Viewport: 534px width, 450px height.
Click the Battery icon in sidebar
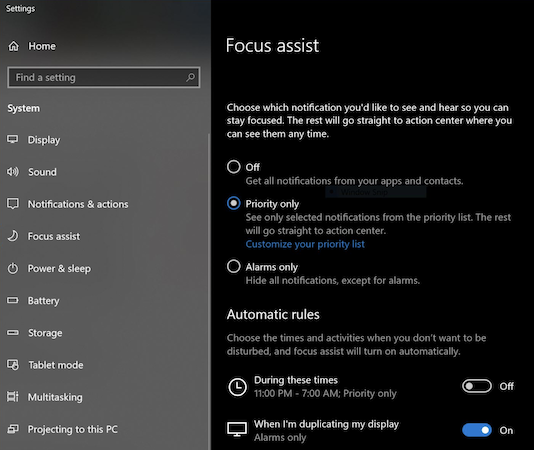[13, 300]
